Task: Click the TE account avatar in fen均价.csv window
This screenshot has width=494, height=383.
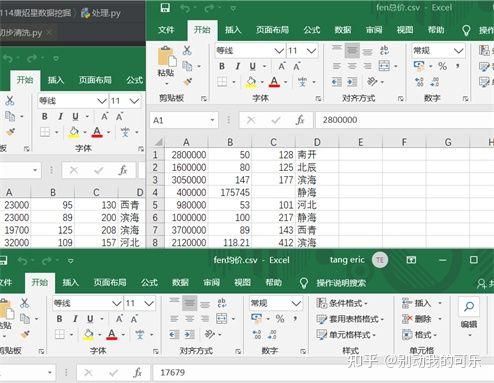Action: [380, 260]
